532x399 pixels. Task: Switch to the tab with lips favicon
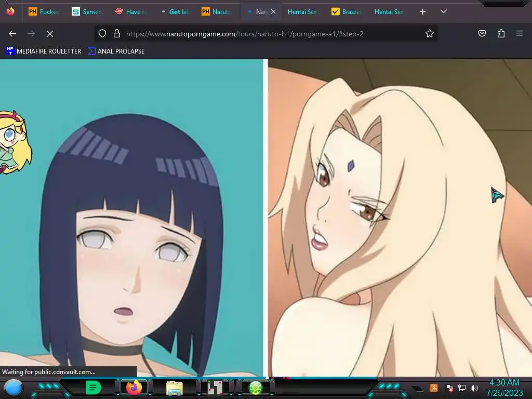coord(130,12)
